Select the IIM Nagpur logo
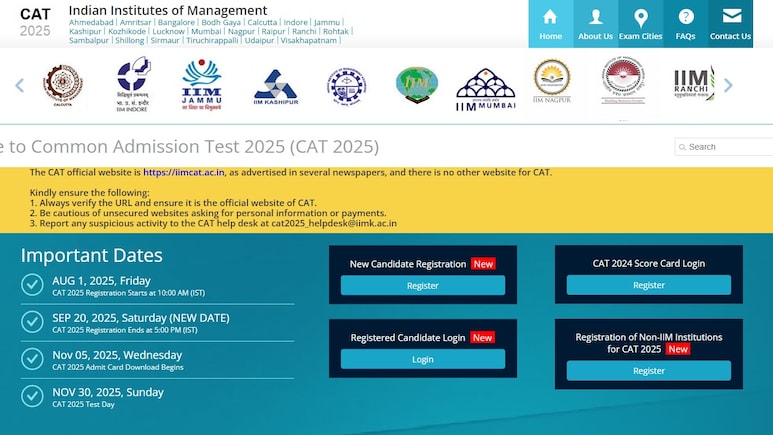Screen dimensions: 773x435 coord(552,81)
